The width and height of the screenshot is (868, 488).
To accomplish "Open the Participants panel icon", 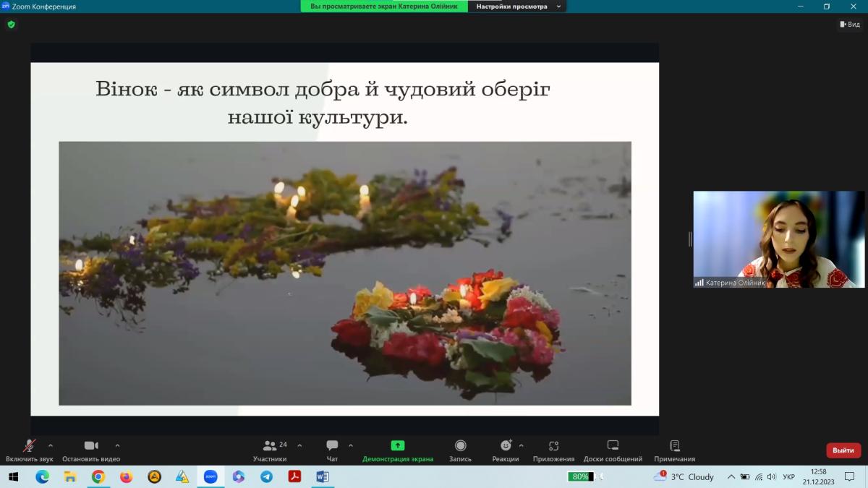I will (x=270, y=446).
